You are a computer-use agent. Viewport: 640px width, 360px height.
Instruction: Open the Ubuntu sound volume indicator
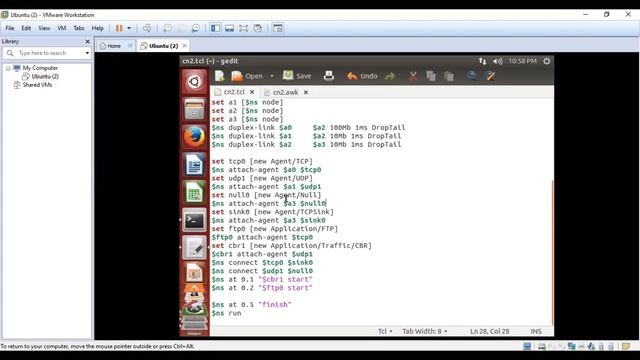coord(497,61)
